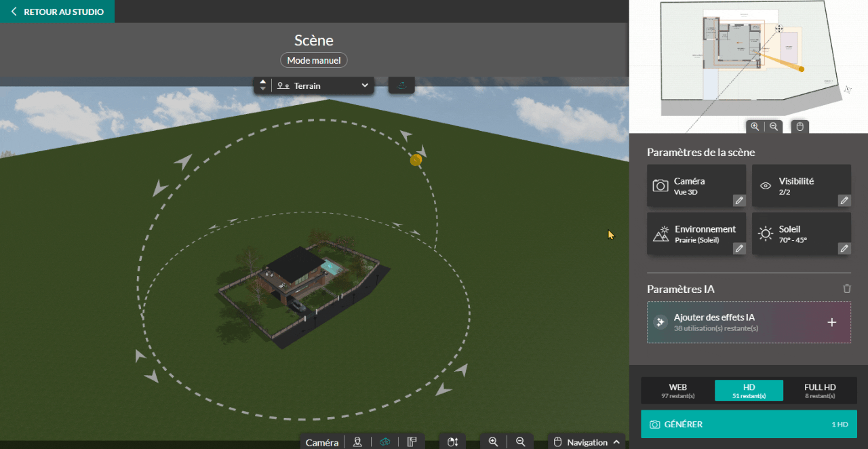Zoom in on the 3D scene
Image resolution: width=868 pixels, height=449 pixels.
pyautogui.click(x=493, y=442)
